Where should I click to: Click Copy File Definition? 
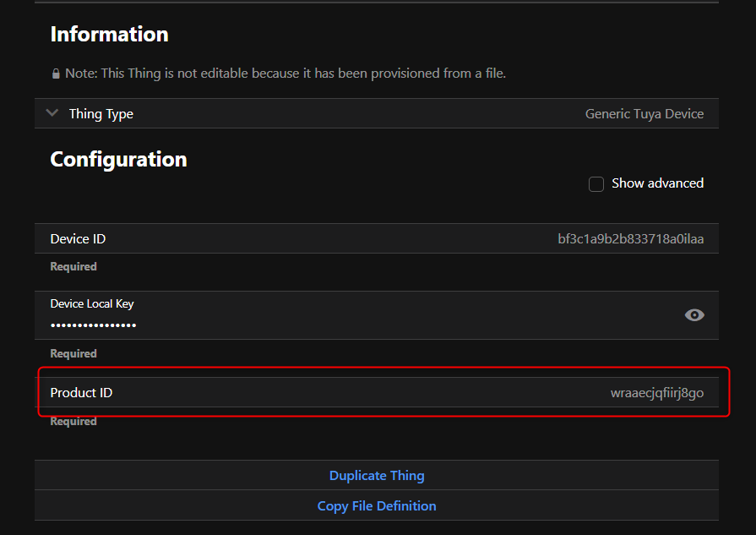click(x=377, y=506)
